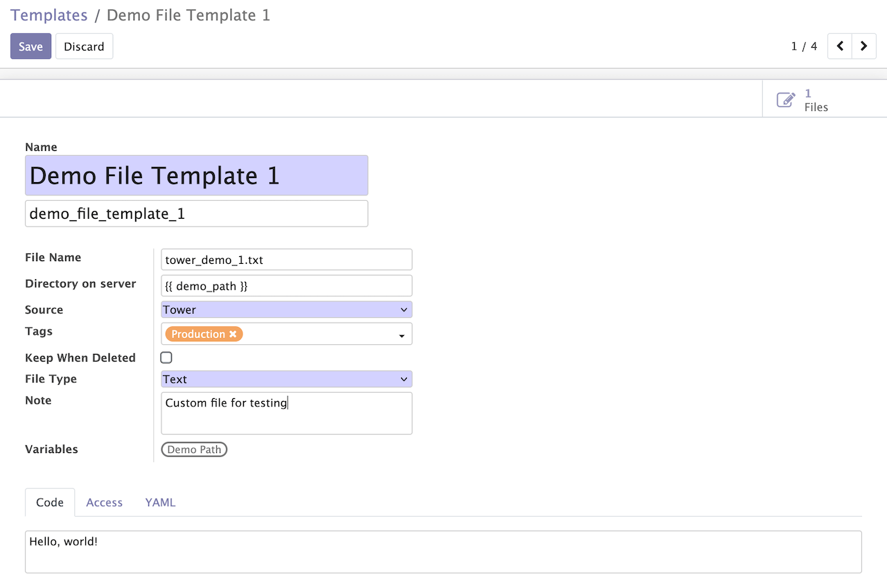Image resolution: width=887 pixels, height=588 pixels.
Task: Edit the Directory on server field
Action: point(286,285)
